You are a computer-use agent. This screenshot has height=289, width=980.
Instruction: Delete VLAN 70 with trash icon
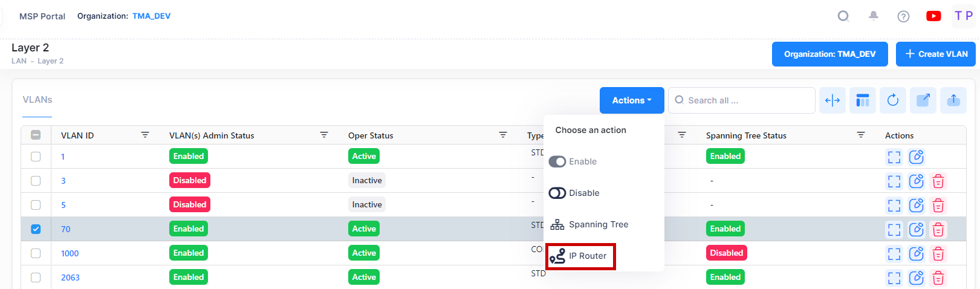938,229
